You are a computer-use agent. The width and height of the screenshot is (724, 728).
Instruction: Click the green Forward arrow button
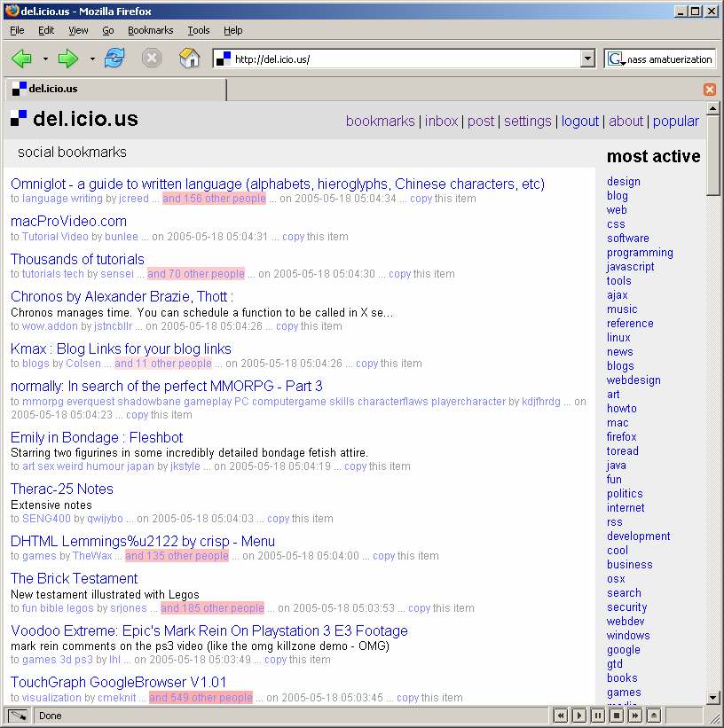[68, 59]
